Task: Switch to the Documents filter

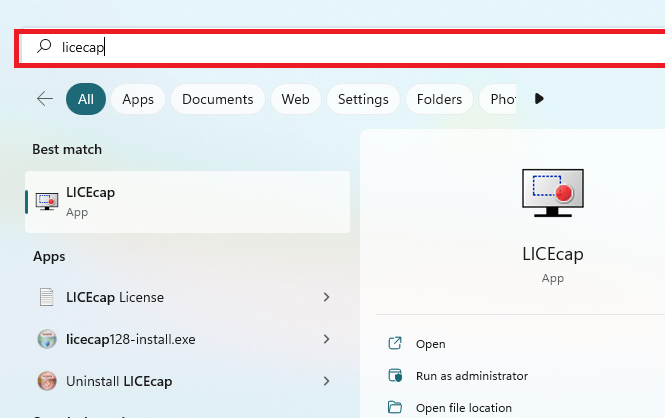Action: tap(218, 99)
